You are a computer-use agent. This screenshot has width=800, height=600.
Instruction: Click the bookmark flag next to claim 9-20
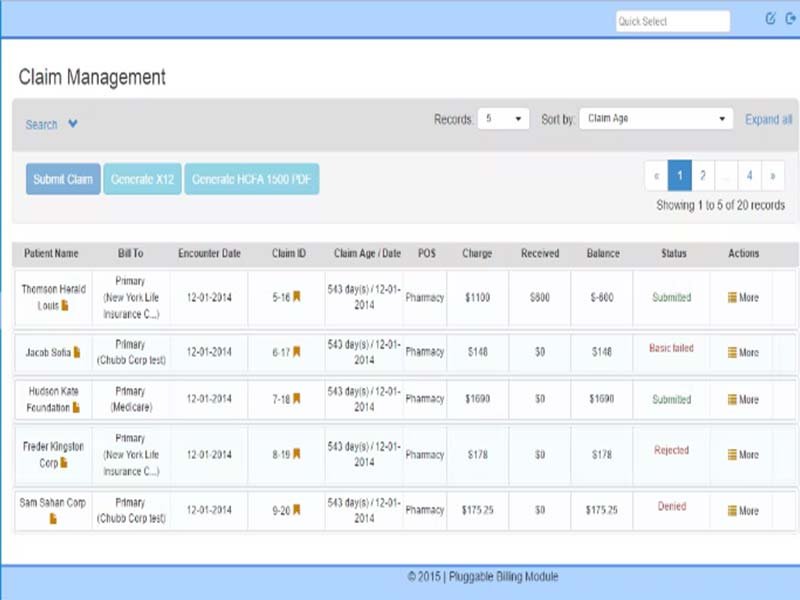(x=297, y=507)
